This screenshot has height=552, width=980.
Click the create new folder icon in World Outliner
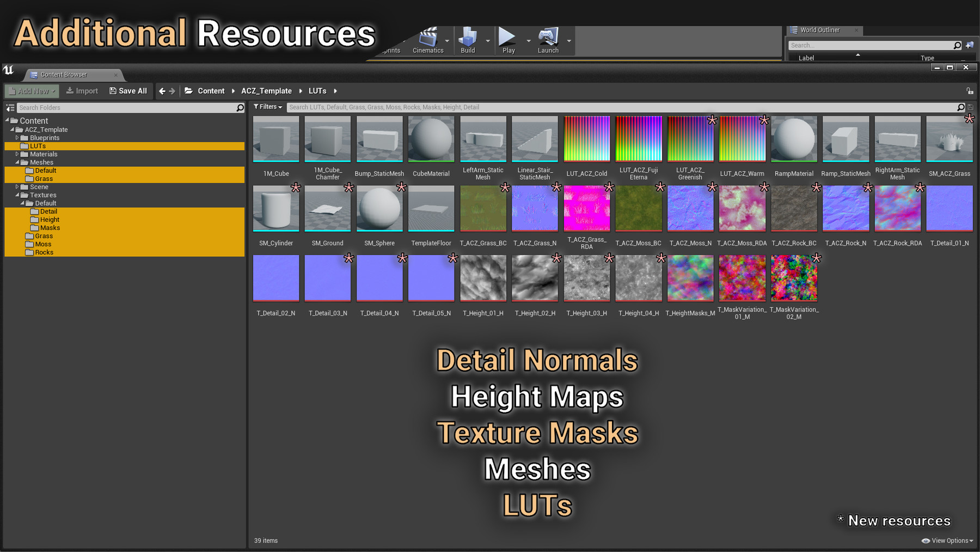click(969, 45)
